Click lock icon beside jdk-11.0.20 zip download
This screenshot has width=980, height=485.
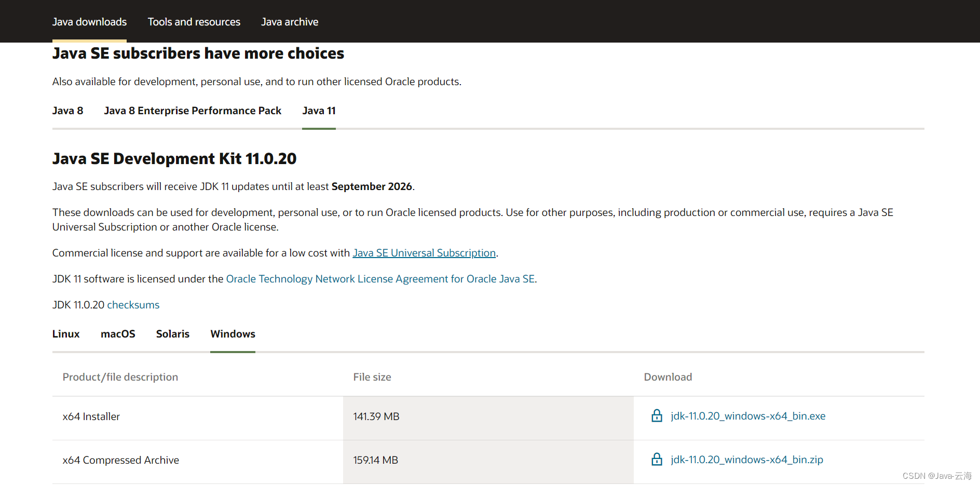coord(657,460)
